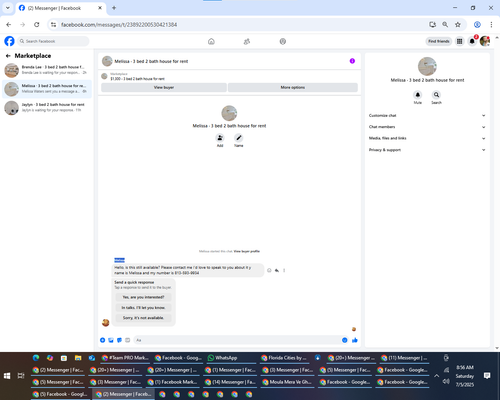Open Windows Start menu

click(7, 376)
